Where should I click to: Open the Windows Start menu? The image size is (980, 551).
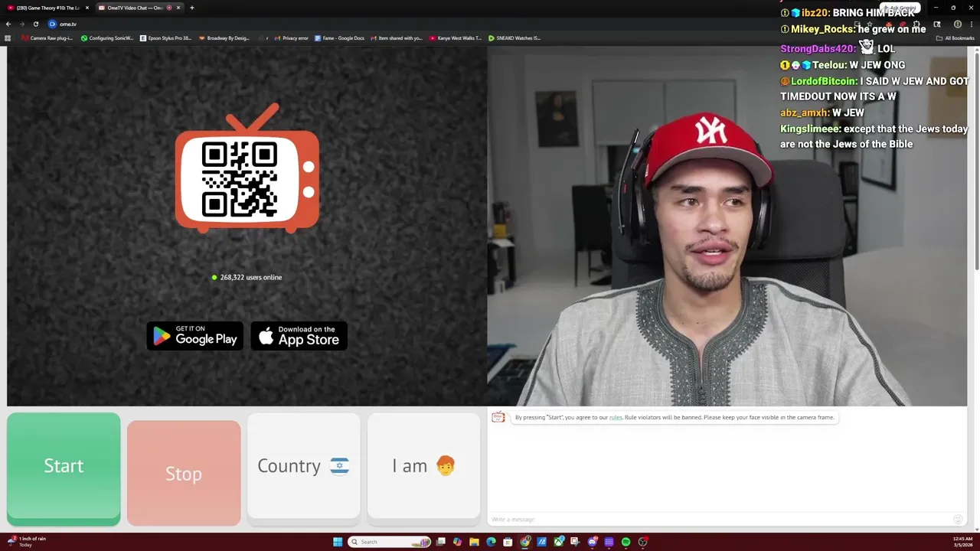tap(338, 542)
